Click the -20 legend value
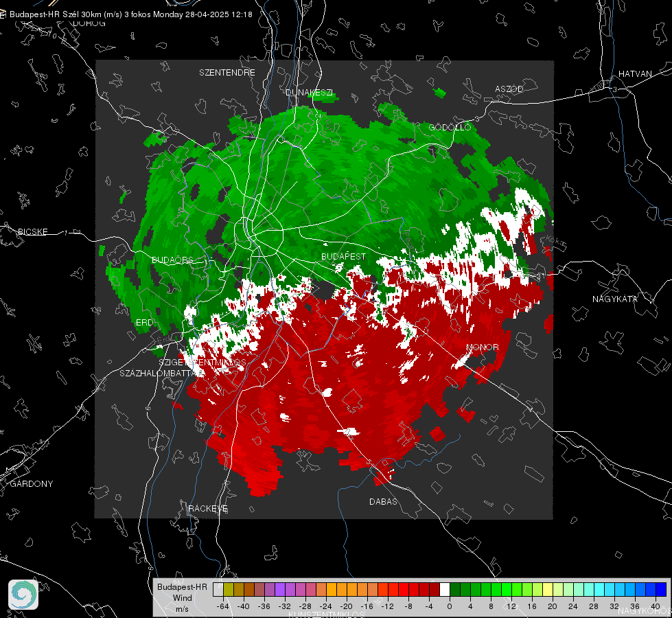Viewport: 672px width, 618px height. click(x=346, y=606)
